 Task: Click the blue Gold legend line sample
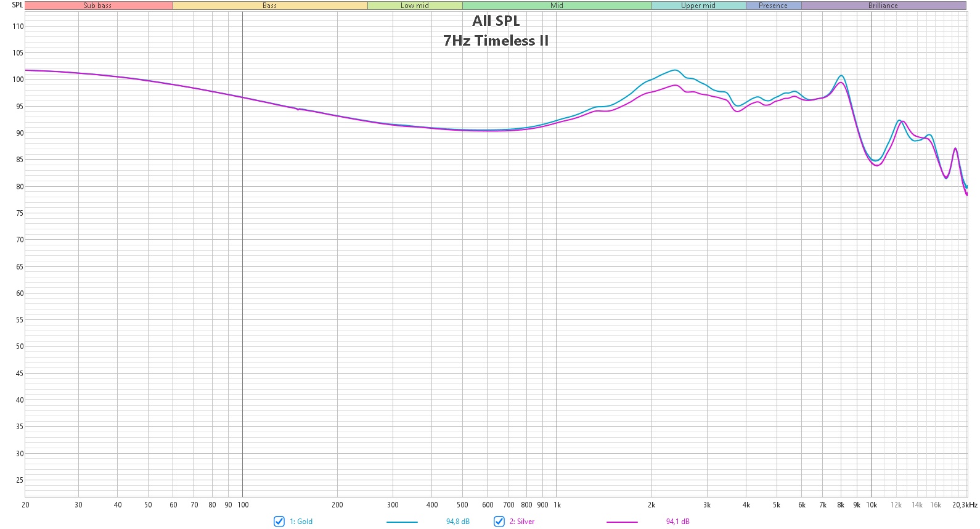[x=402, y=522]
